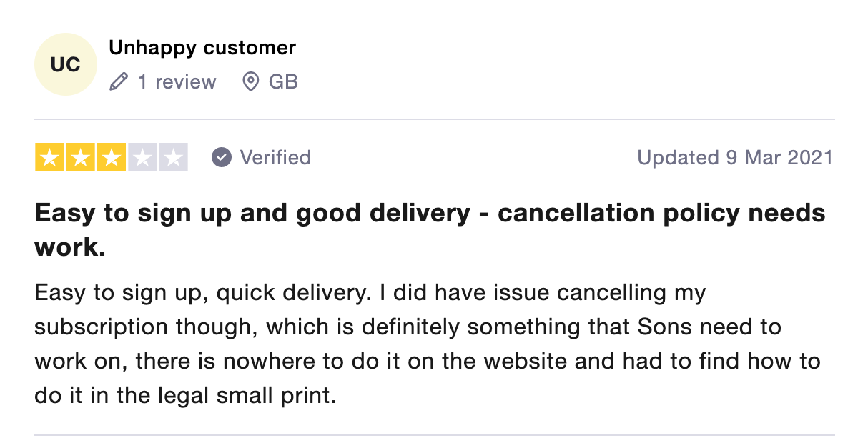Click the pencil icon beside 1 review
Viewport: 868px width, 443px height.
[x=118, y=82]
